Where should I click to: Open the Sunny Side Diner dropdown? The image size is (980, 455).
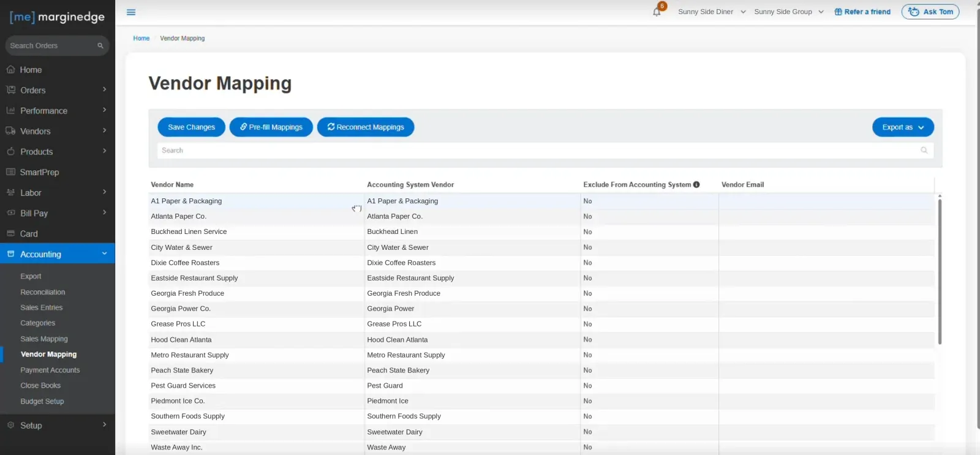click(x=712, y=12)
